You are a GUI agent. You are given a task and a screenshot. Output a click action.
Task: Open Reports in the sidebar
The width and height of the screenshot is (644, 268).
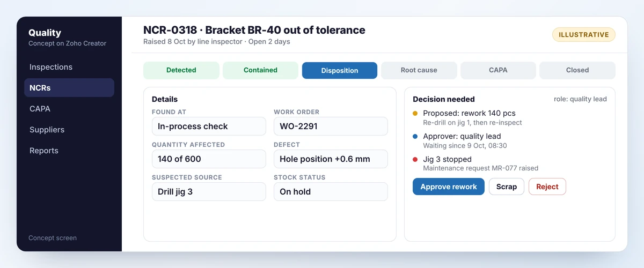69,151
